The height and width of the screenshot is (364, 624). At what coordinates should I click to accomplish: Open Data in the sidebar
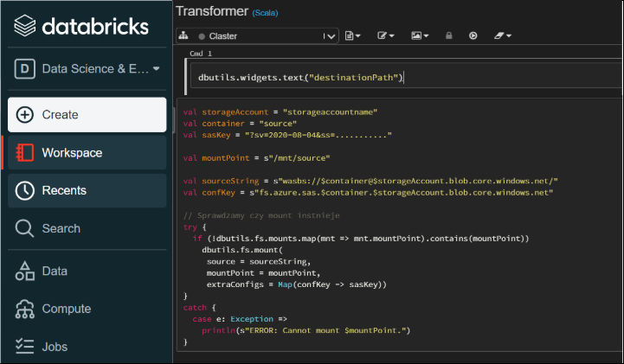(x=87, y=271)
